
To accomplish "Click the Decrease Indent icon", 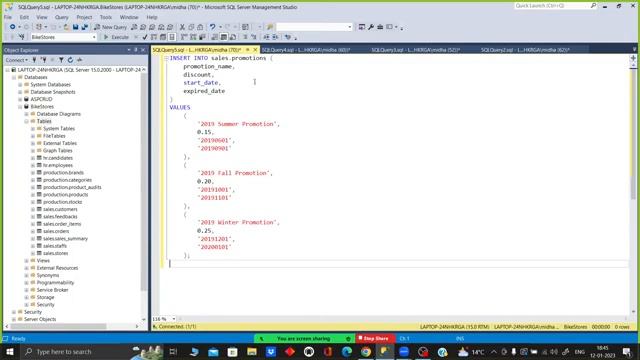I will [x=266, y=37].
